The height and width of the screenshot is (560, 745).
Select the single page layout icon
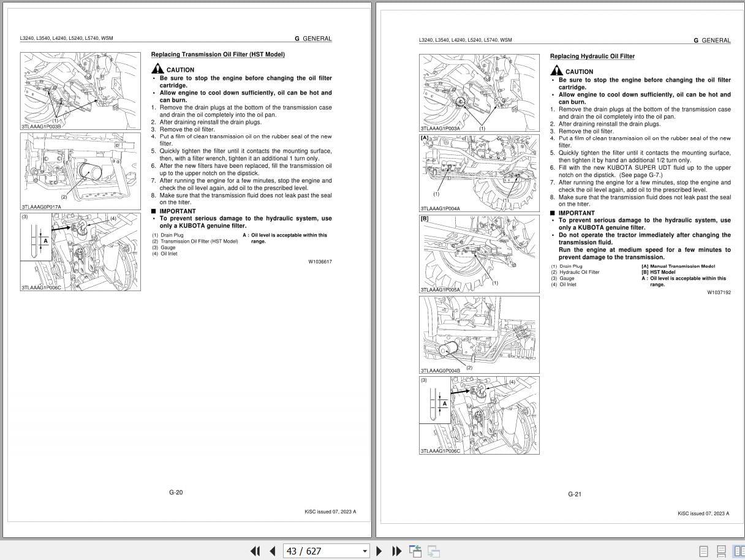[705, 551]
